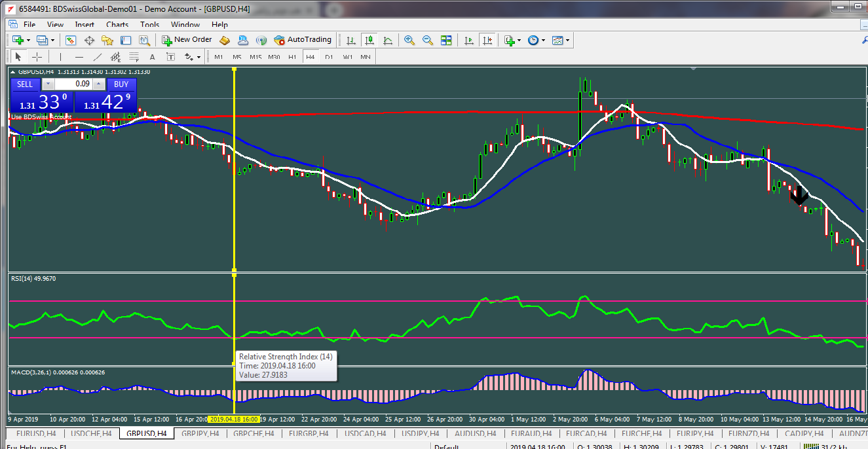Open the Charts menu
The width and height of the screenshot is (868, 449).
click(117, 24)
